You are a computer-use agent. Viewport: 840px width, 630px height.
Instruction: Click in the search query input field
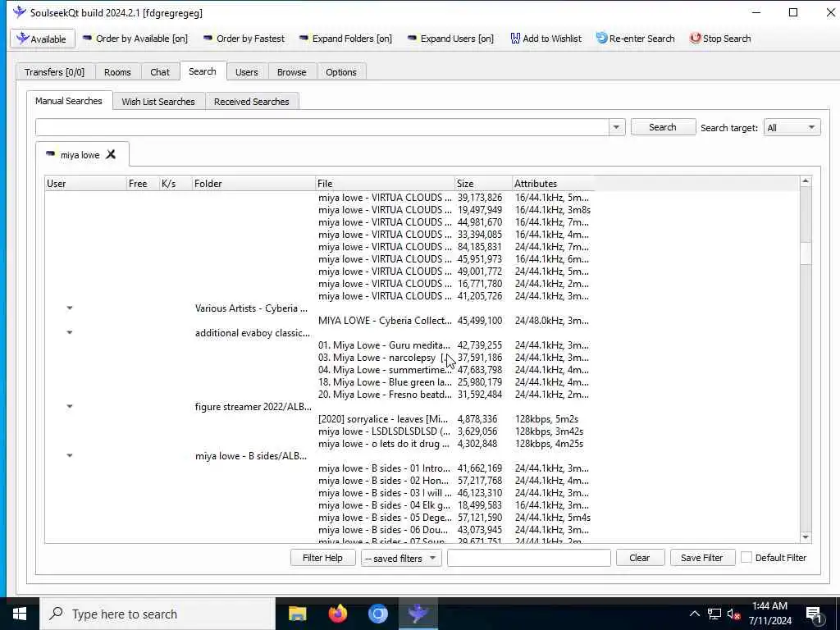[x=322, y=127]
